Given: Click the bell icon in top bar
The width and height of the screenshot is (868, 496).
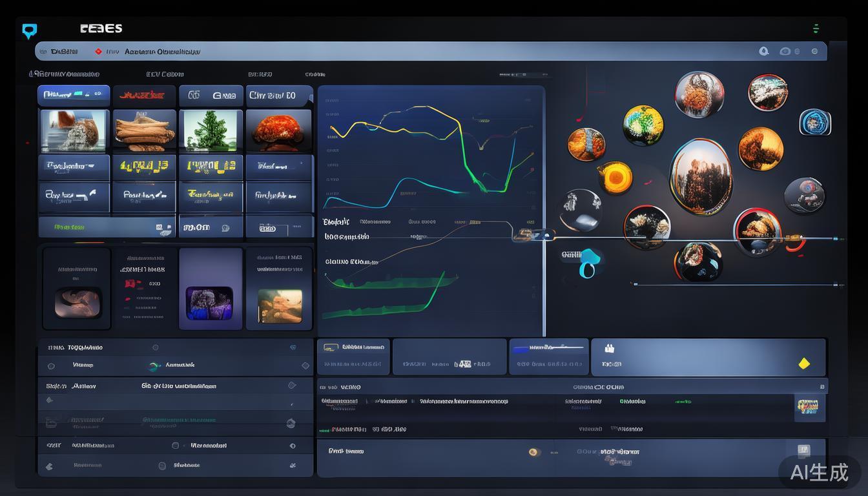Looking at the screenshot, I should click(x=764, y=51).
